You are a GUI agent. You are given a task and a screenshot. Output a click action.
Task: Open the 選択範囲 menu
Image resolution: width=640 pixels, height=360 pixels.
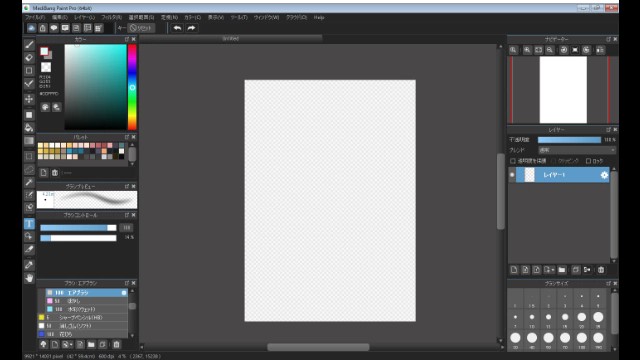141,18
